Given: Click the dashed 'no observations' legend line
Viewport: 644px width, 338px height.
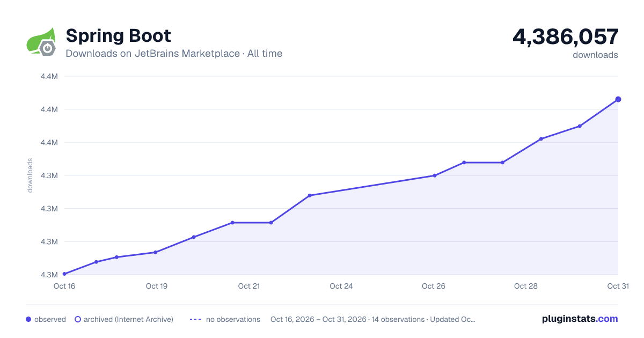Looking at the screenshot, I should point(195,319).
